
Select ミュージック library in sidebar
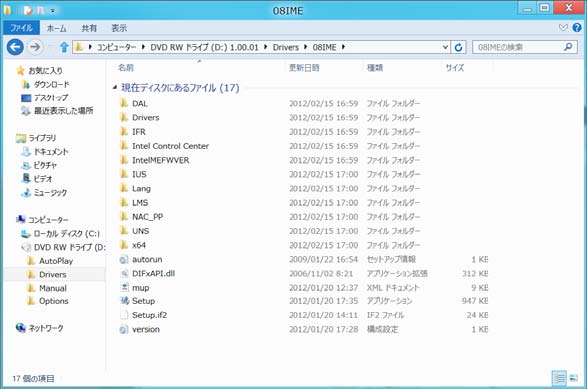[x=51, y=192]
